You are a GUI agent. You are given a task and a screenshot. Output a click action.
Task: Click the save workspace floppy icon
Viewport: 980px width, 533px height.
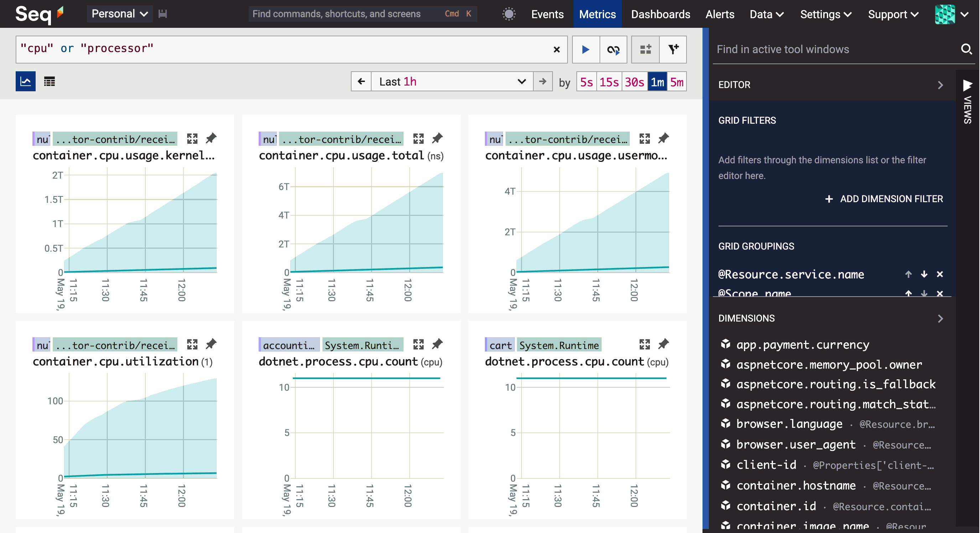[x=163, y=14]
